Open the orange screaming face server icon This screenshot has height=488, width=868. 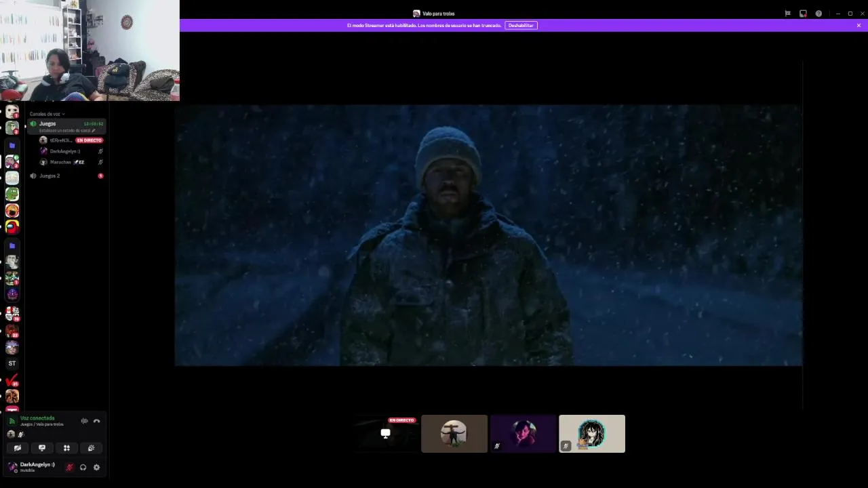[12, 211]
